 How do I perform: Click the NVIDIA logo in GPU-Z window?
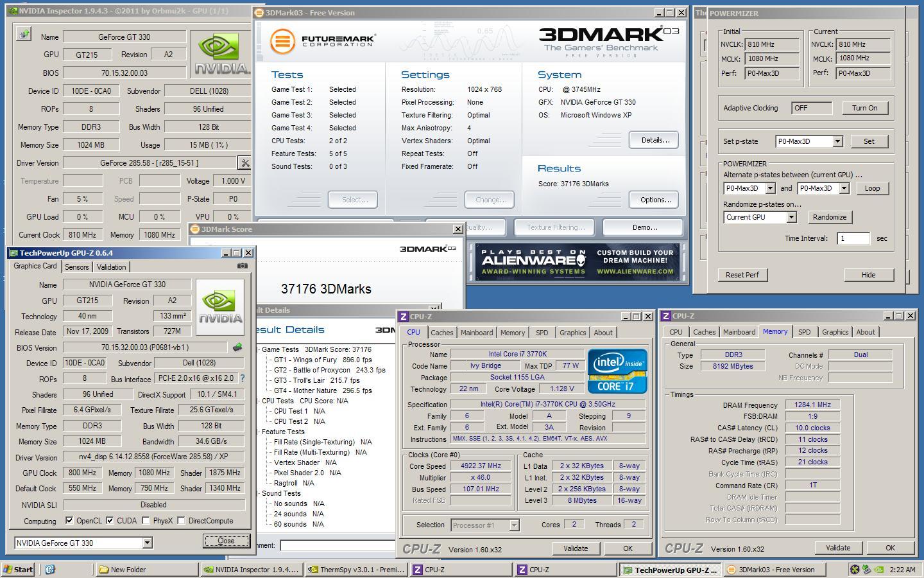(220, 307)
